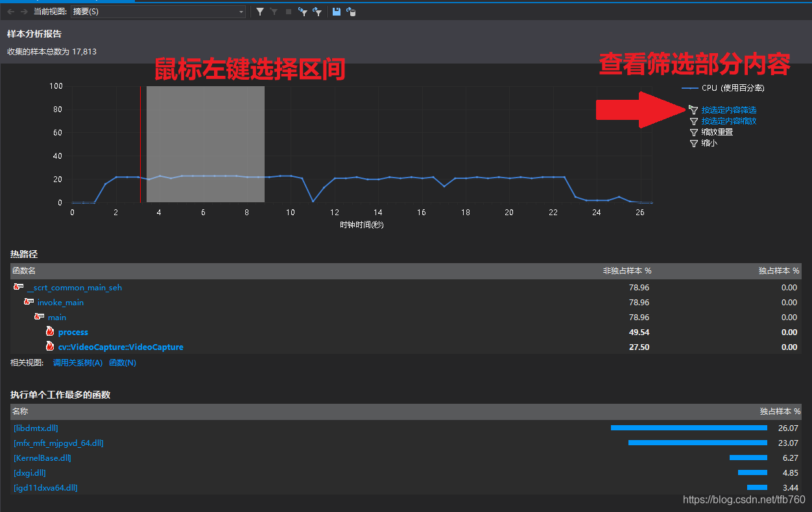Click the 23.07 exclusive sample value
This screenshot has height=512, width=812.
tap(788, 443)
